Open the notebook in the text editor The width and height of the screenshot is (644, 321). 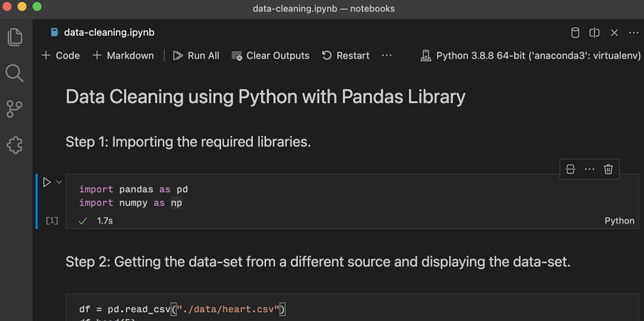pyautogui.click(x=594, y=33)
